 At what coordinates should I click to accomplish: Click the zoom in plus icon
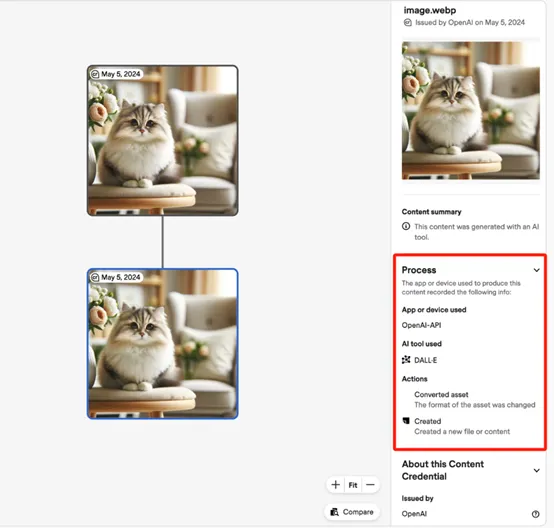pos(336,485)
